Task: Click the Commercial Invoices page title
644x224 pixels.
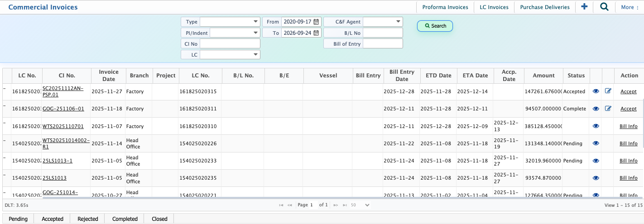Action: (43, 7)
